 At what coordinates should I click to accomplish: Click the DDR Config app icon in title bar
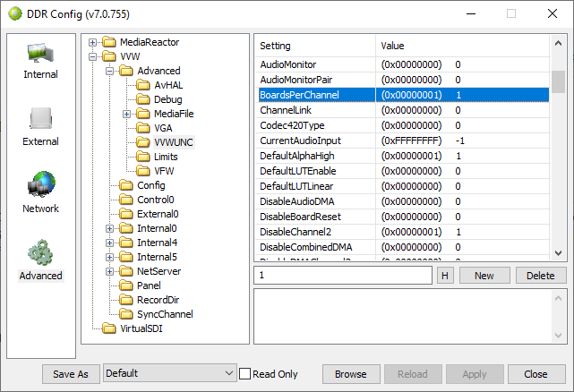[x=15, y=14]
